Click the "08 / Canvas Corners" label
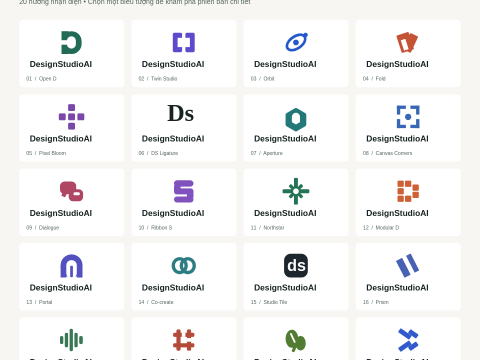Screen dimensions: 480x360 (388, 153)
